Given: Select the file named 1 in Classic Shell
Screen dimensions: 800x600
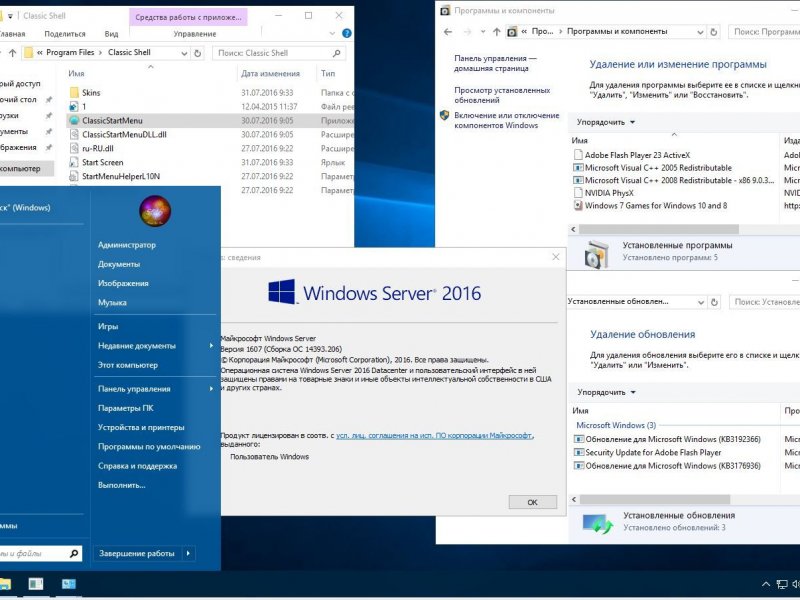Looking at the screenshot, I should (84, 106).
